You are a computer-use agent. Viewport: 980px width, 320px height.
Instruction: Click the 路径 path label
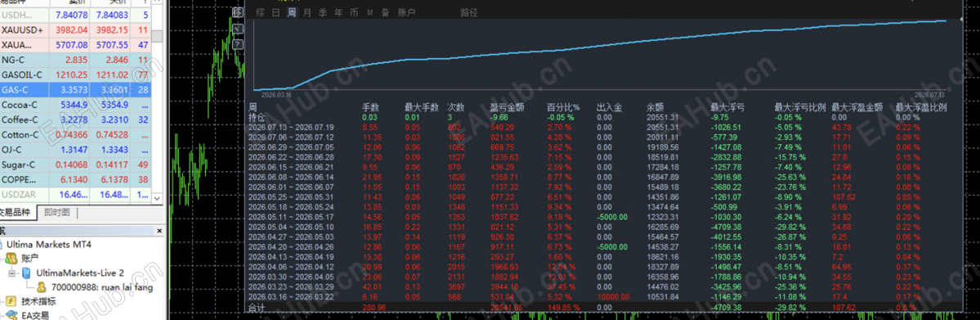coord(469,12)
